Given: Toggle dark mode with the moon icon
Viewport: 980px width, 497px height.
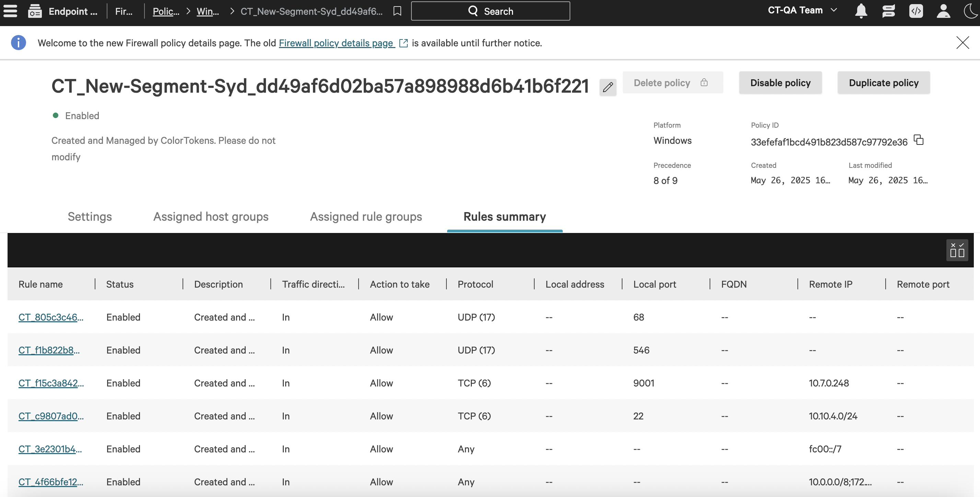Looking at the screenshot, I should pos(971,11).
